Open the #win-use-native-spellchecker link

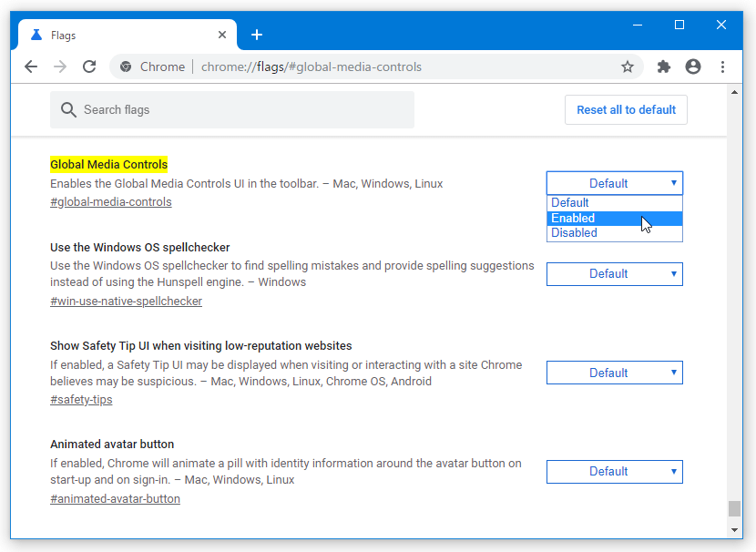(126, 302)
